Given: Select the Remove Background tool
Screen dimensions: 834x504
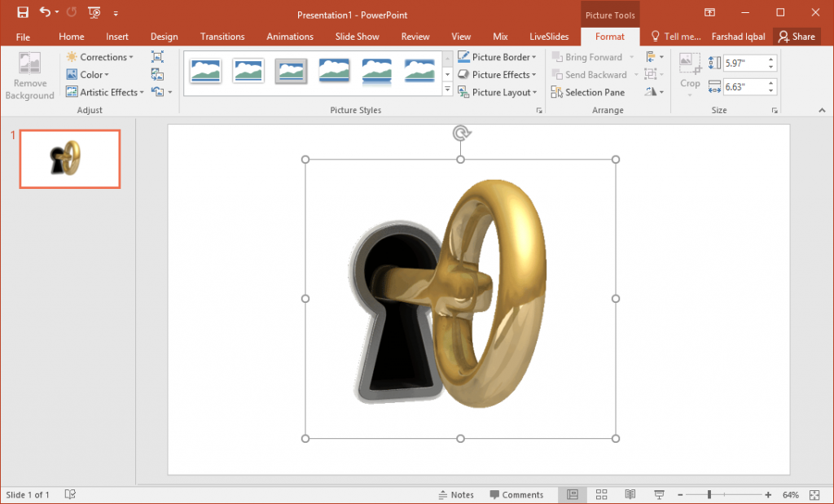Looking at the screenshot, I should point(29,76).
